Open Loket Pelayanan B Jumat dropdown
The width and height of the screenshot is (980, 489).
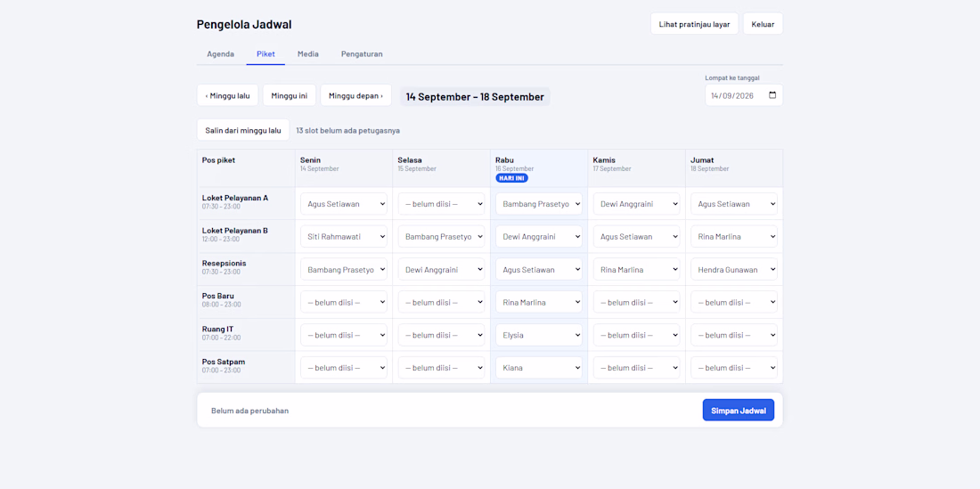coord(734,237)
